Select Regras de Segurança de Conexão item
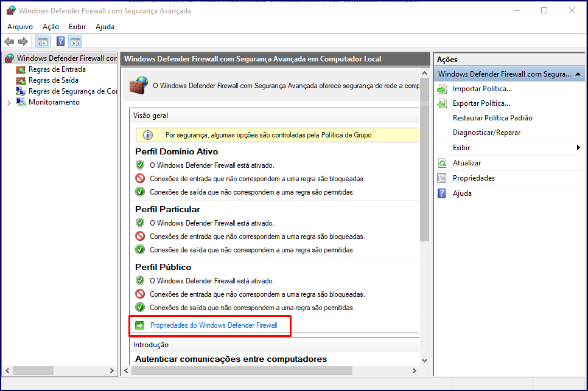This screenshot has width=588, height=391. [x=73, y=91]
